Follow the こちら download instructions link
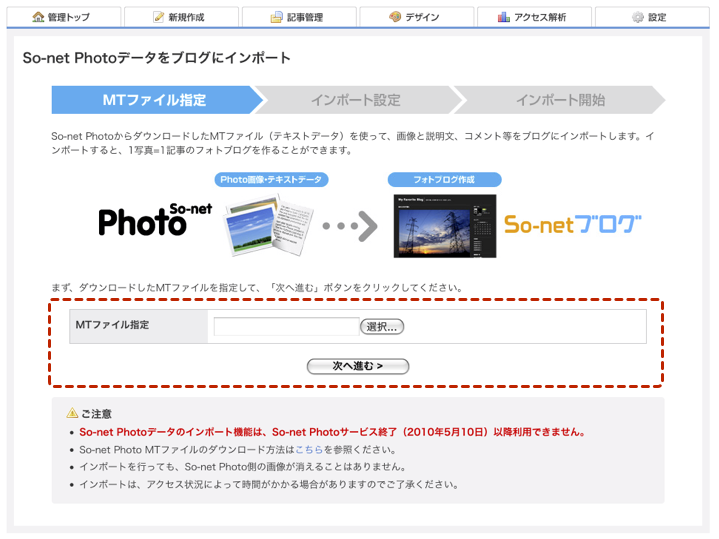719x539 pixels. coord(309,450)
